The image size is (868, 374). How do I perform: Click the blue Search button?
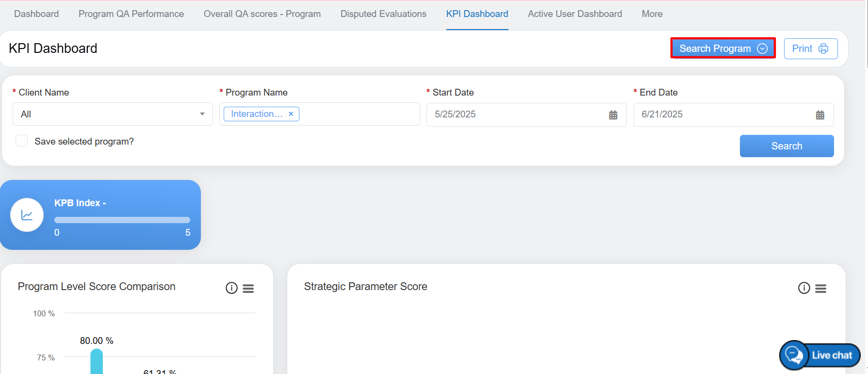(x=786, y=146)
